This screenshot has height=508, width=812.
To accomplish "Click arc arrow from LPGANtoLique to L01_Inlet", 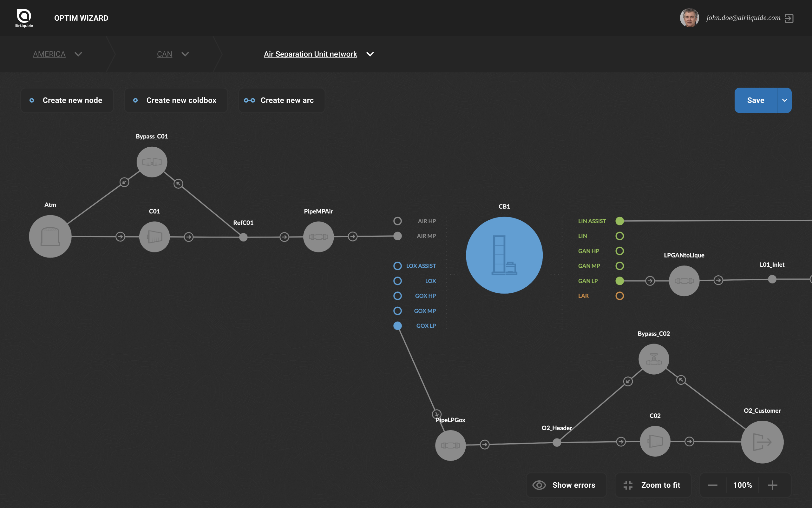I will point(718,280).
